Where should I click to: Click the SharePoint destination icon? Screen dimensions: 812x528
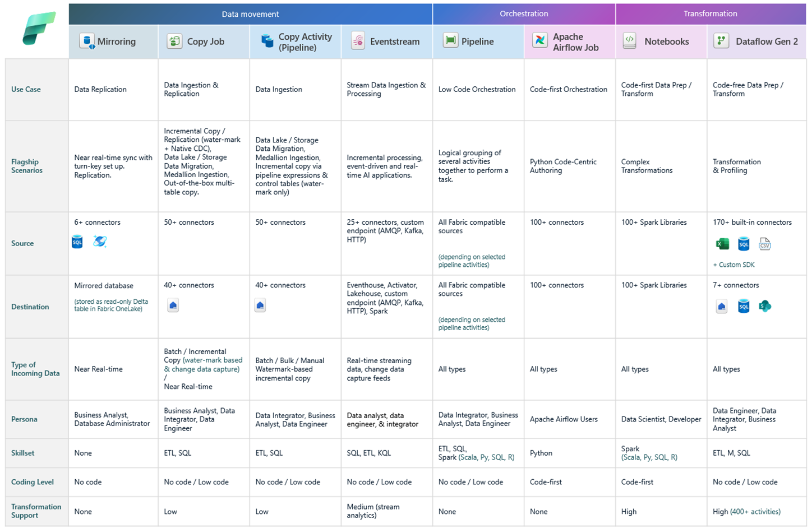765,306
